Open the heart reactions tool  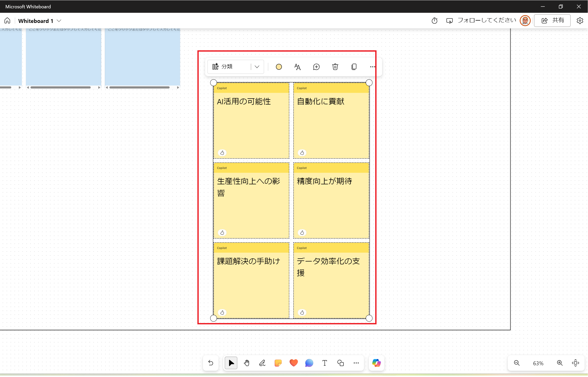pyautogui.click(x=294, y=363)
